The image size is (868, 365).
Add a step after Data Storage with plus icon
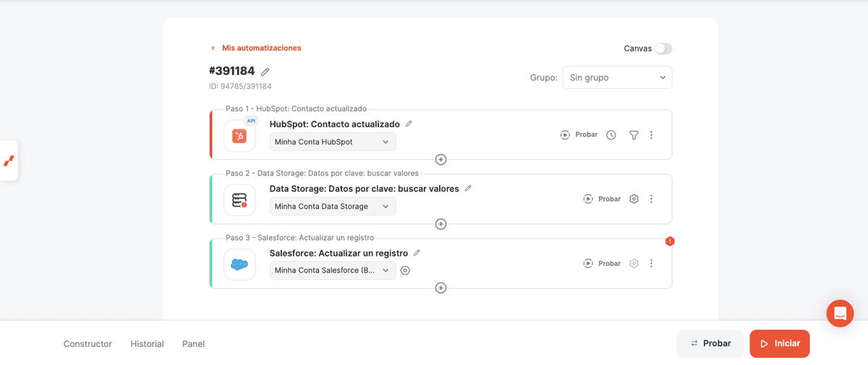point(441,223)
